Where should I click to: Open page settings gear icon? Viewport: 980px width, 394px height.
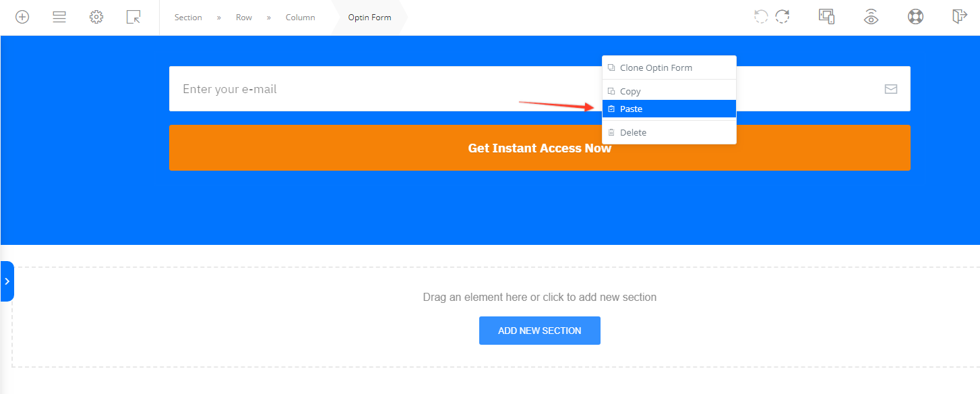tap(96, 17)
